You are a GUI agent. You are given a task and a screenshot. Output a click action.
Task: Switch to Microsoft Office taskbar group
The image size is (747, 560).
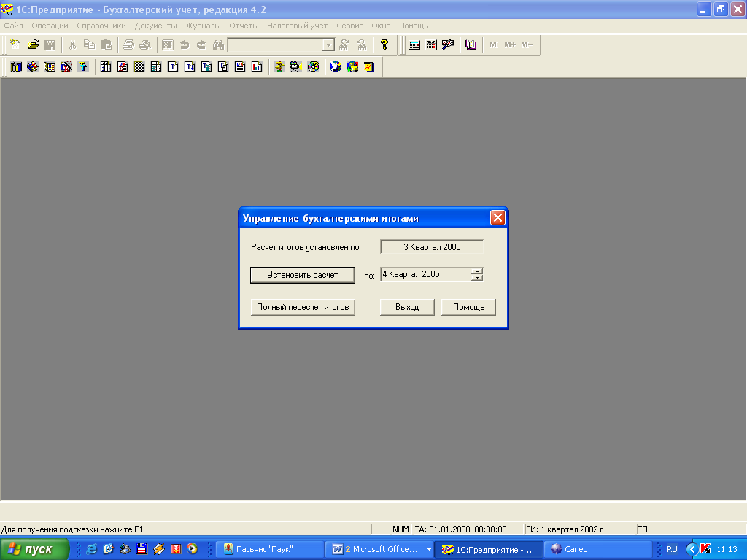click(x=379, y=550)
